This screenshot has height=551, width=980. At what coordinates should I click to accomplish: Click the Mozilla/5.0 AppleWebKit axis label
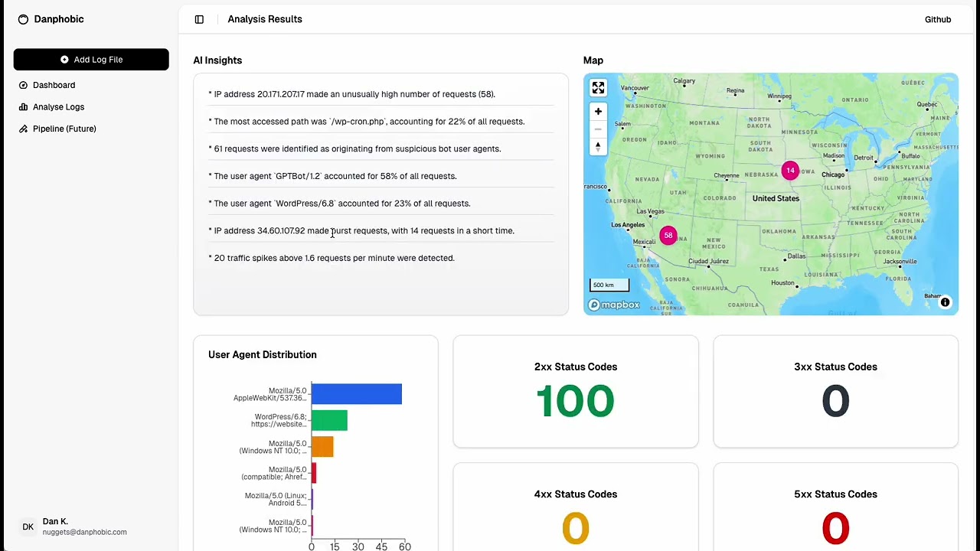pos(269,394)
